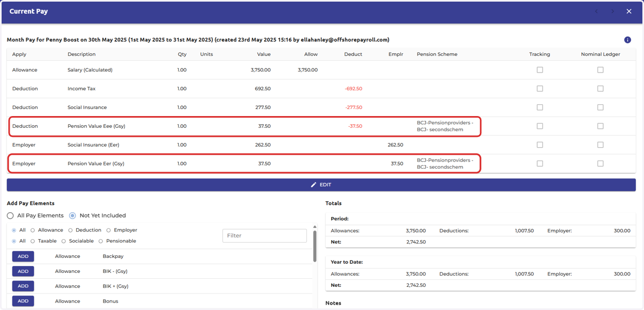Click the -692.50 deduct value
This screenshot has height=310, width=644.
[353, 89]
